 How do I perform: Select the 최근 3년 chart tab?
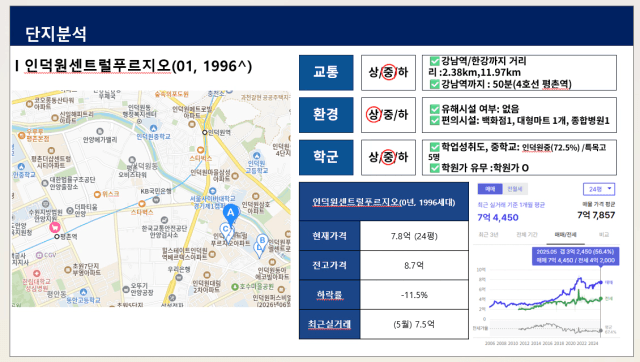pos(489,235)
